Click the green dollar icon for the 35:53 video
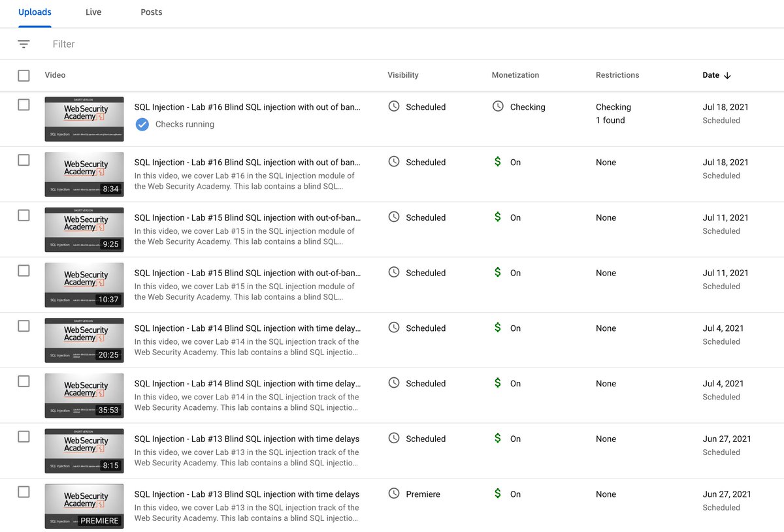 pos(498,383)
